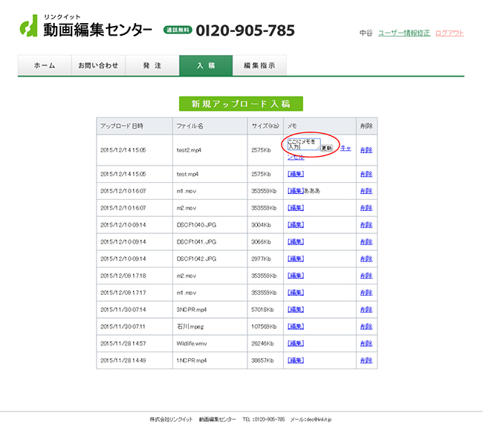Delete m1.mov uploaded 2015/12/10 16:07
The image size is (483, 448).
click(366, 191)
